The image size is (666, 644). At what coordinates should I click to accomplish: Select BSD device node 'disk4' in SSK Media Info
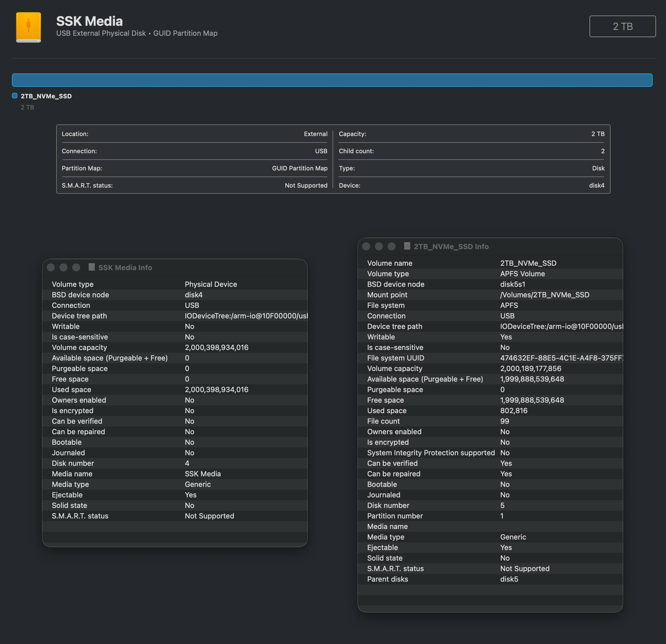(x=194, y=295)
